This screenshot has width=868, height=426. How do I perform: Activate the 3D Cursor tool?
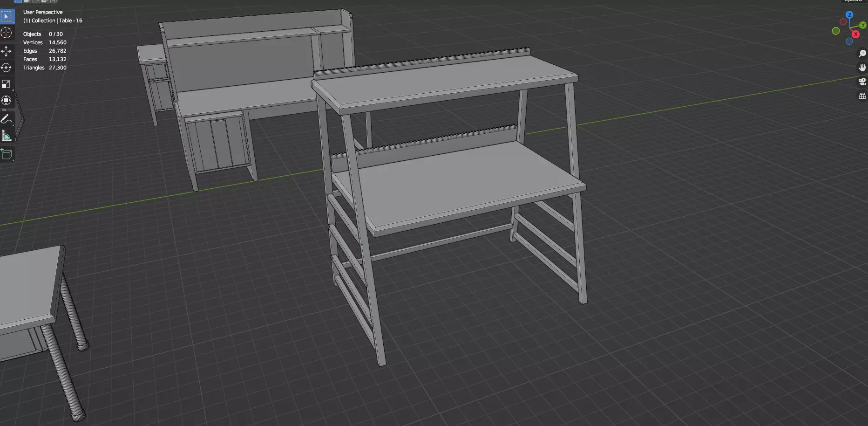(x=7, y=33)
